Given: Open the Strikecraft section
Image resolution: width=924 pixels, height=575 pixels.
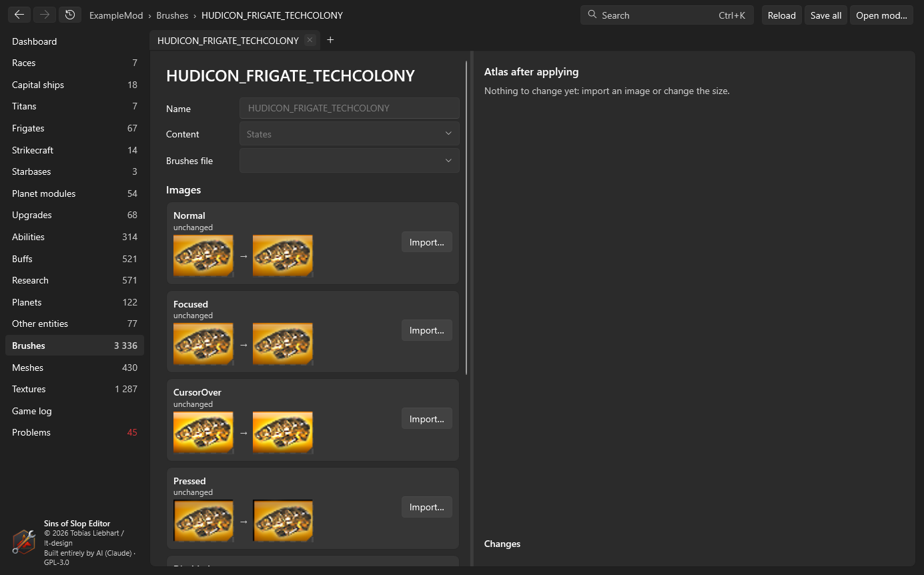Looking at the screenshot, I should 75,150.
